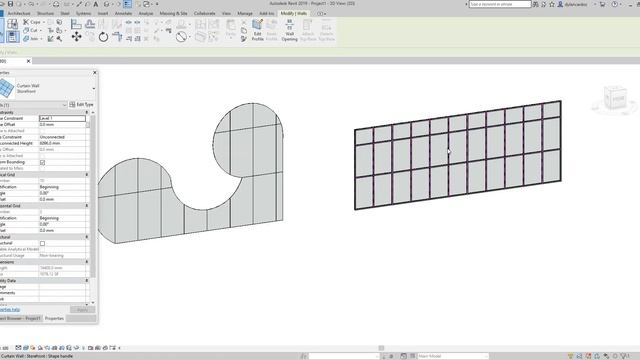Click the ribbon tool with slashed circle icon

(x=181, y=37)
